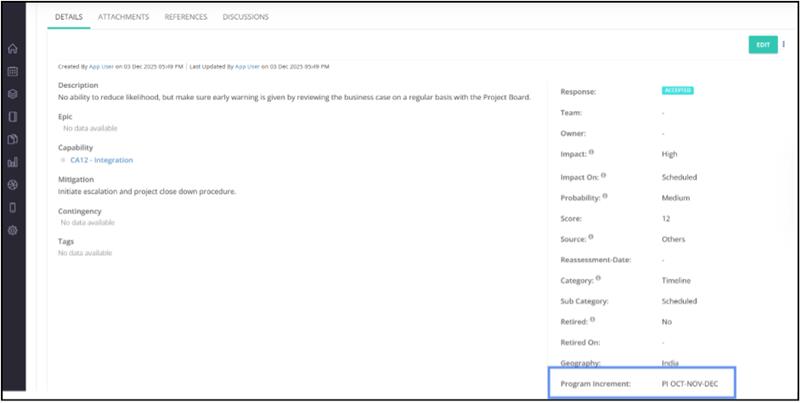Viewport: 800px width, 403px height.
Task: Open the calendar grid icon in sidebar
Action: coord(13,71)
